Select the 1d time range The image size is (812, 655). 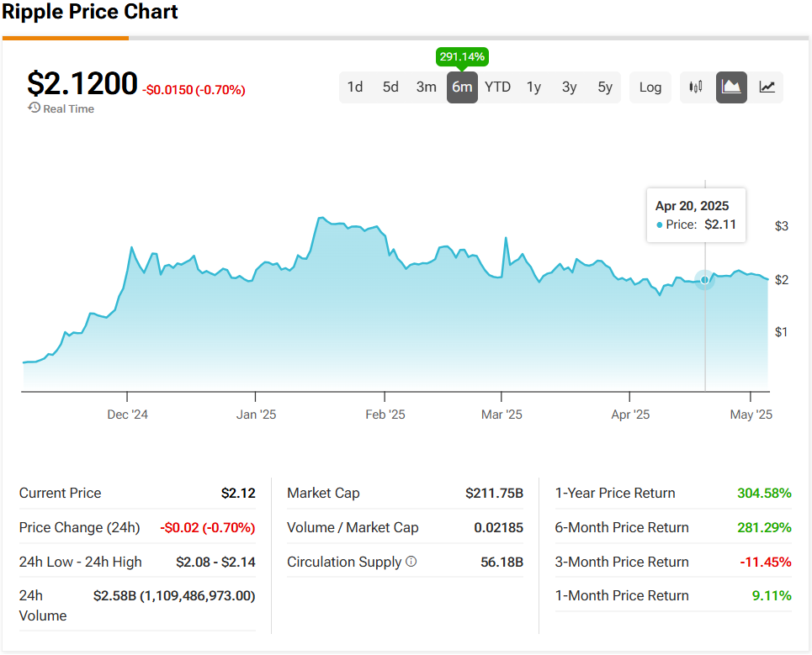(x=355, y=87)
